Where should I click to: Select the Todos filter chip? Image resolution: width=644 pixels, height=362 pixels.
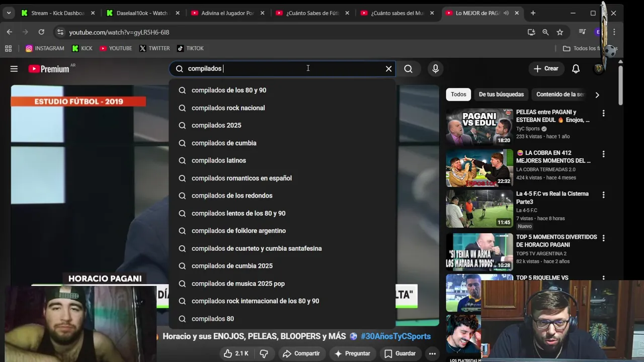(458, 95)
